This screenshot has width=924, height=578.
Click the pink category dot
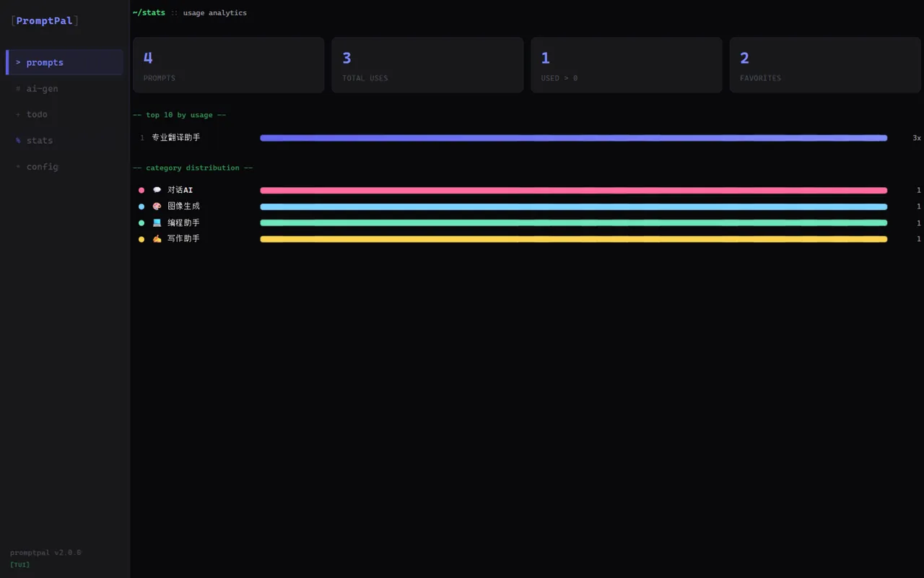(x=141, y=190)
